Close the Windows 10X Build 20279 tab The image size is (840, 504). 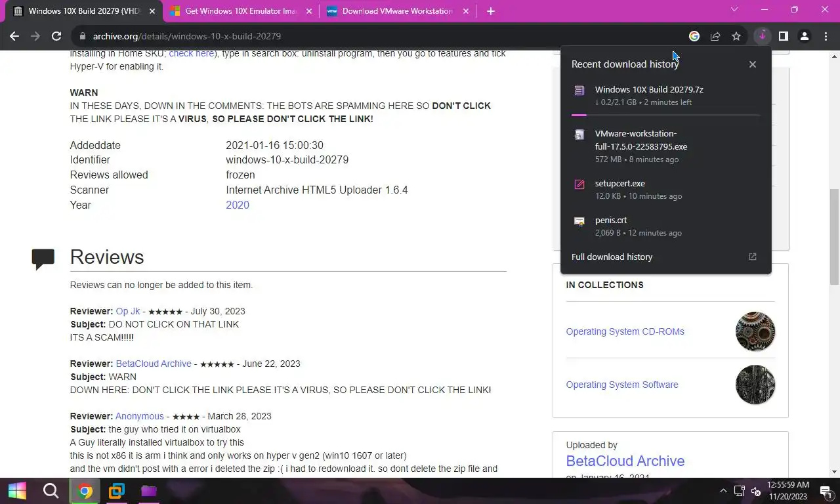pyautogui.click(x=152, y=11)
